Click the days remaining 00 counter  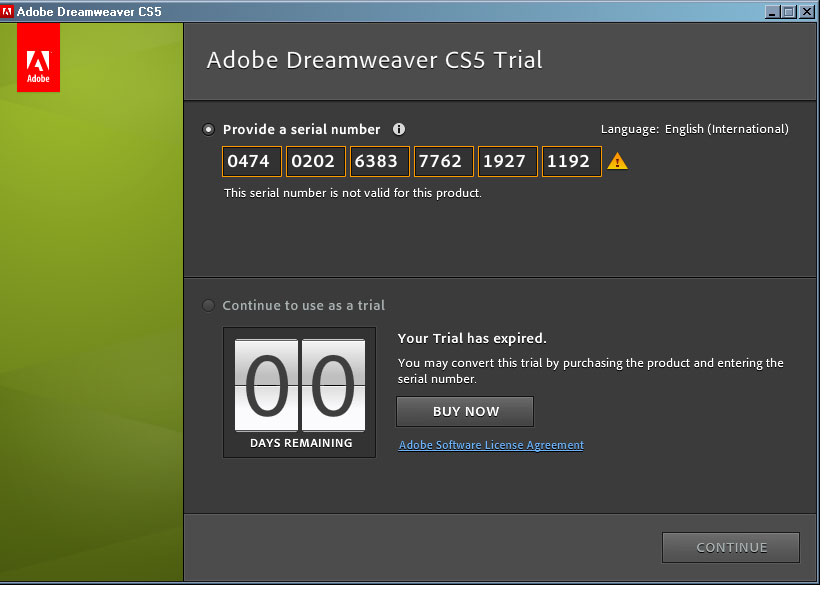tap(300, 385)
